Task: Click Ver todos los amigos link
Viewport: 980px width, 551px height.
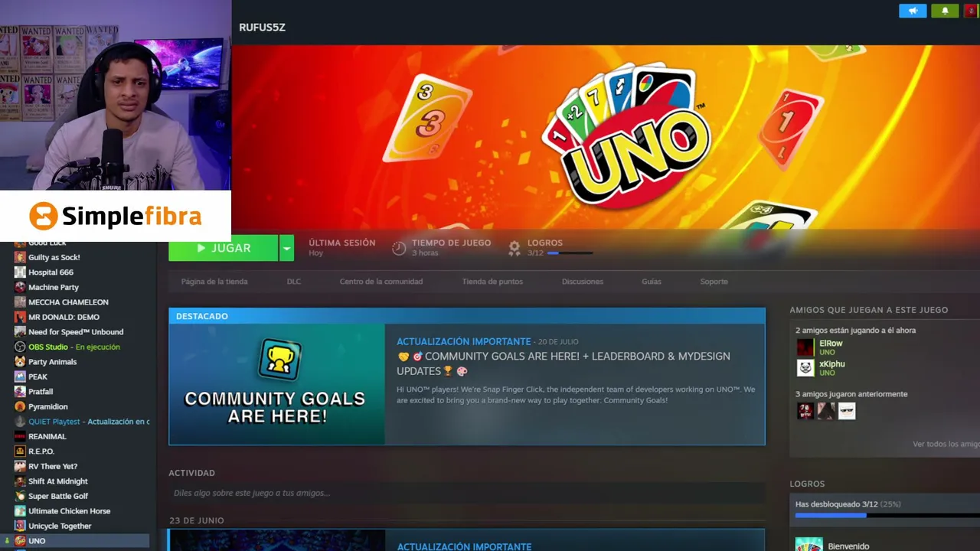Action: click(946, 444)
